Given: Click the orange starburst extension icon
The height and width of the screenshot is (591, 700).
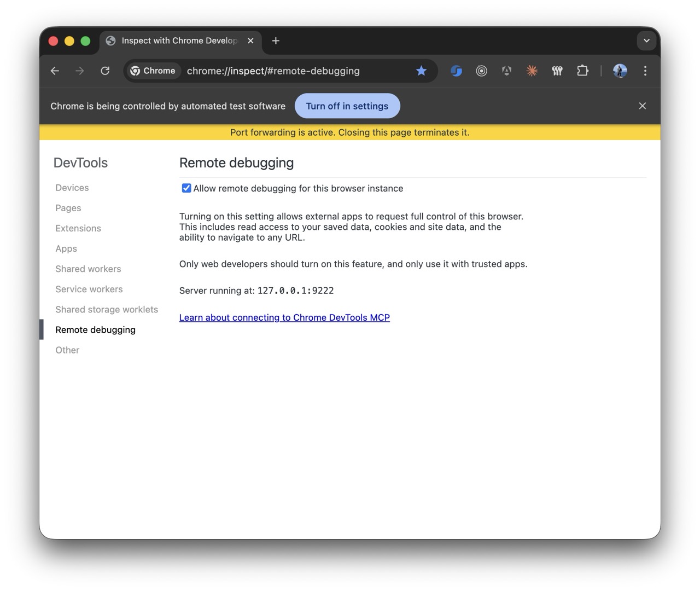Looking at the screenshot, I should (x=532, y=71).
